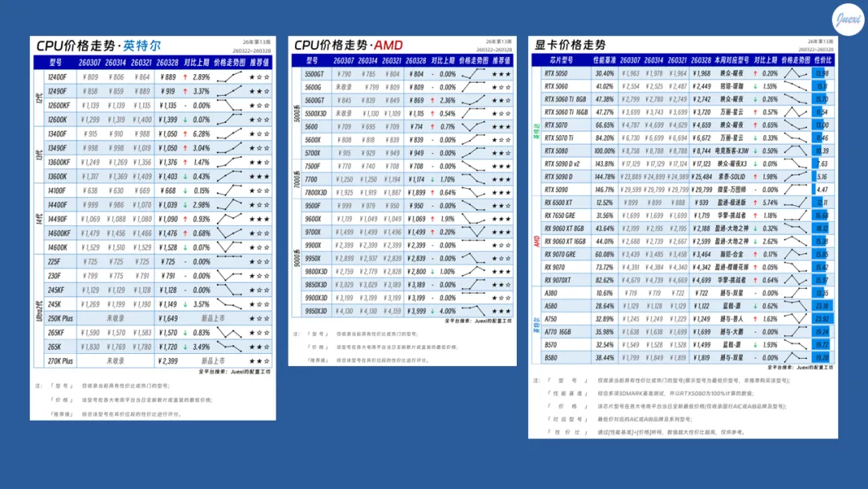Click the red up arrow in RTX 5090 D row
This screenshot has height=489, width=868.
[755, 177]
